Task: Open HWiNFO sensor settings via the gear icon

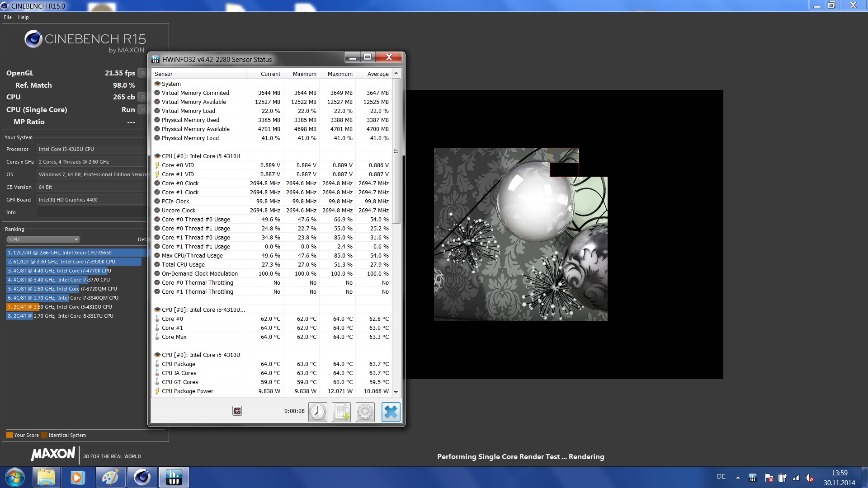Action: (x=365, y=412)
